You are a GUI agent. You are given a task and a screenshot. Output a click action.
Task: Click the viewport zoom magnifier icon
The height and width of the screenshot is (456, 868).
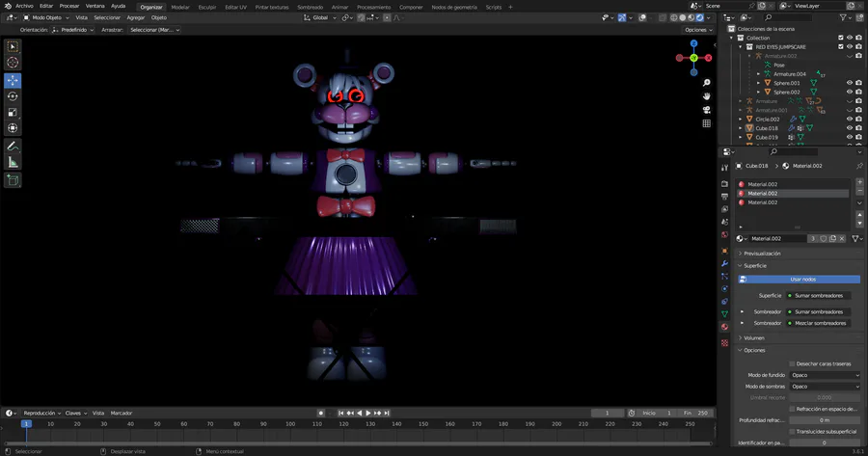click(706, 83)
